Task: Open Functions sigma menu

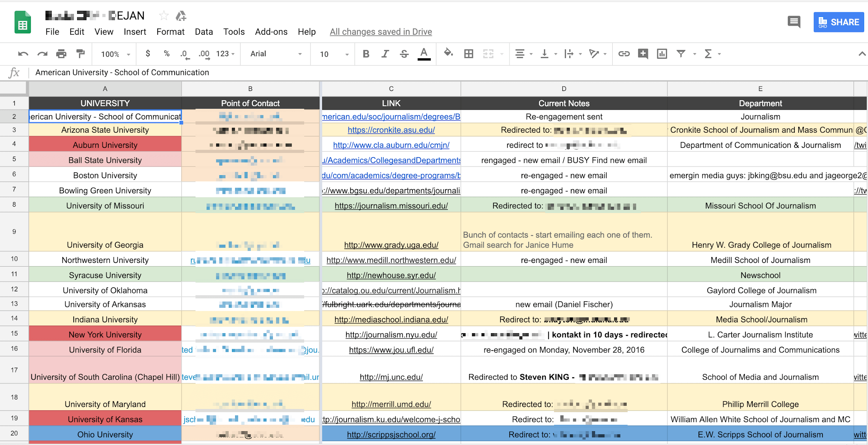Action: tap(708, 54)
